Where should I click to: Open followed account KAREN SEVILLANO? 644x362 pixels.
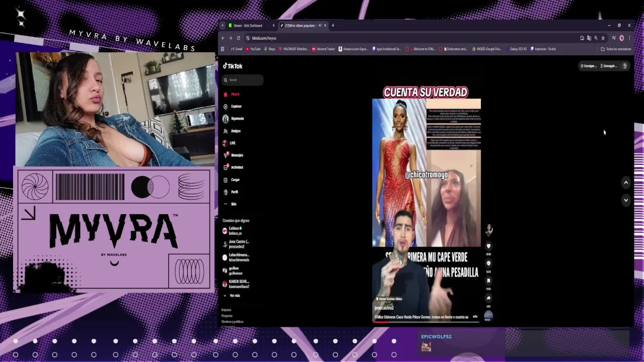click(x=236, y=284)
